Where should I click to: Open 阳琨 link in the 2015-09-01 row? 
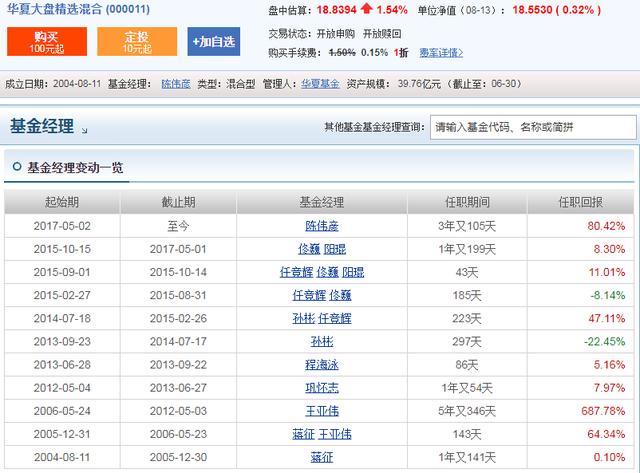[353, 272]
